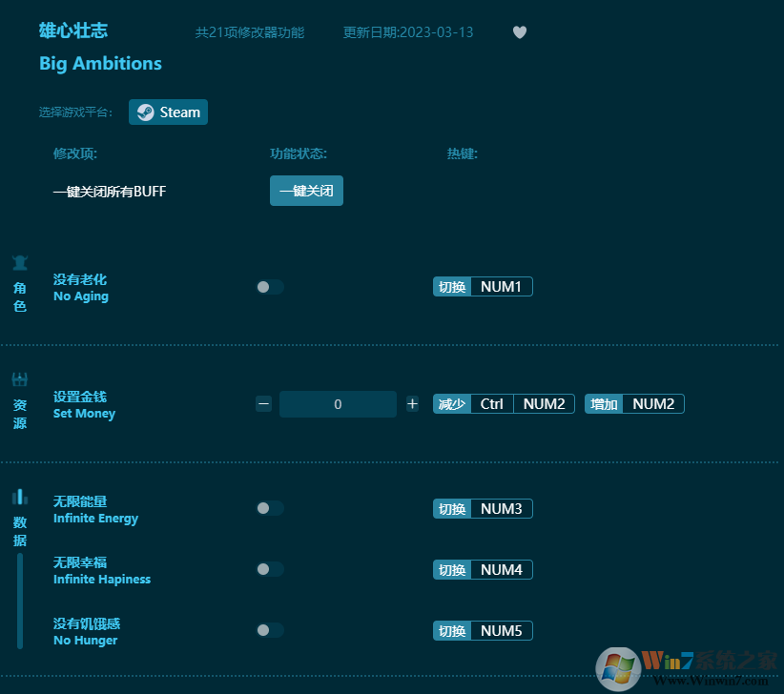Click the 减少 Ctrl NUM2 hotkey button
This screenshot has height=694, width=784.
tap(504, 403)
